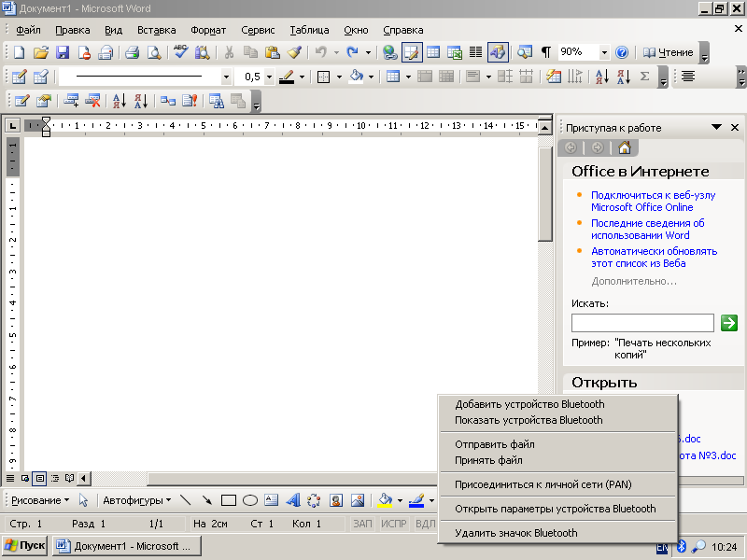The height and width of the screenshot is (560, 747).
Task: Run the ABC spelling check
Action: click(180, 52)
